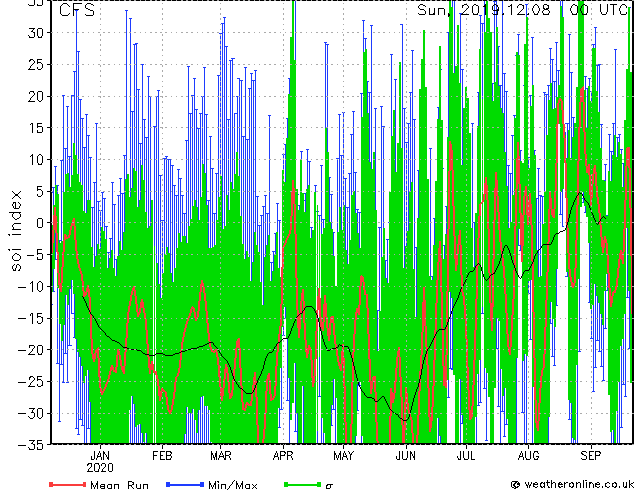Click the SEP x-axis label
Viewport: 634px width, 490px height.
point(591,456)
